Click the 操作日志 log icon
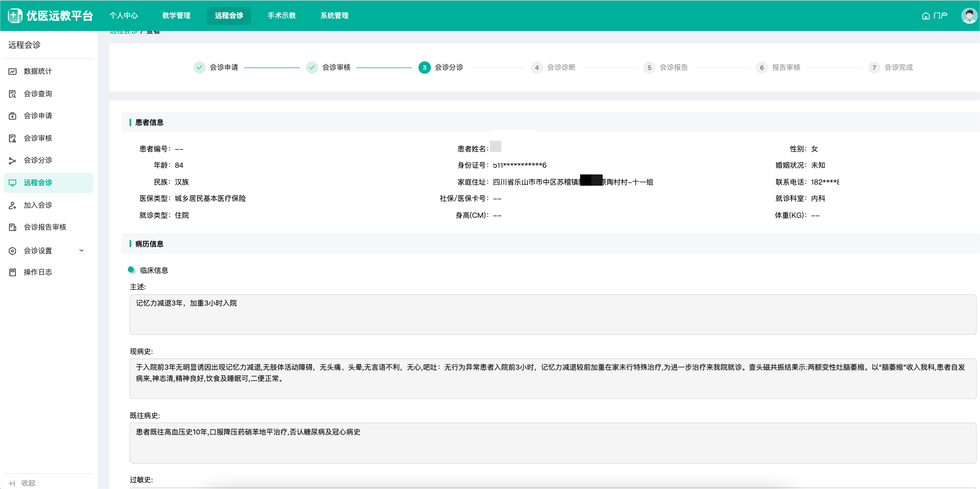980x489 pixels. pos(12,272)
